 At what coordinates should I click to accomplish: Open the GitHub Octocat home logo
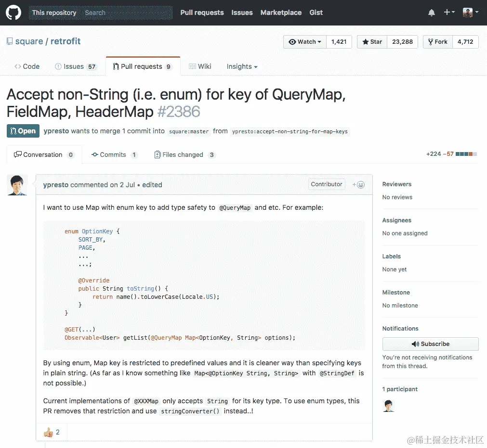pyautogui.click(x=13, y=13)
